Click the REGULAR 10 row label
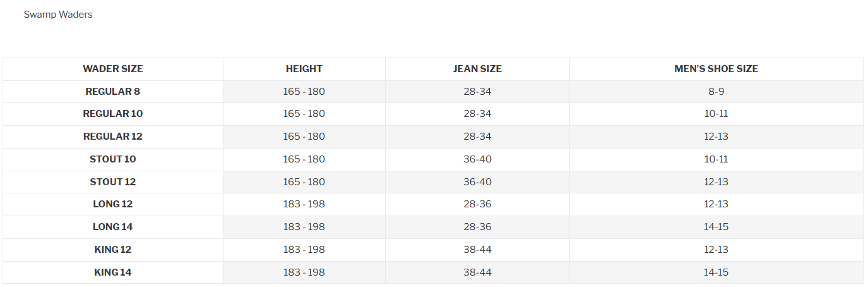The height and width of the screenshot is (287, 868). click(113, 114)
